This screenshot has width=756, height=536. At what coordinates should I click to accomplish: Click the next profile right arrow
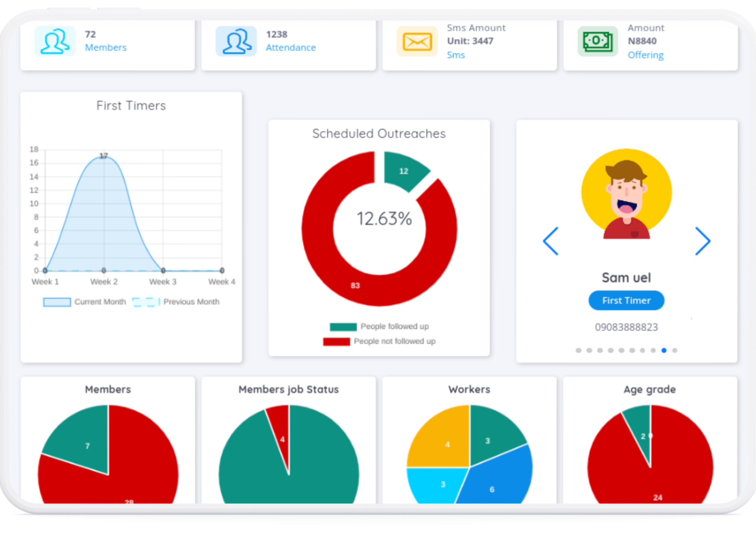point(703,241)
